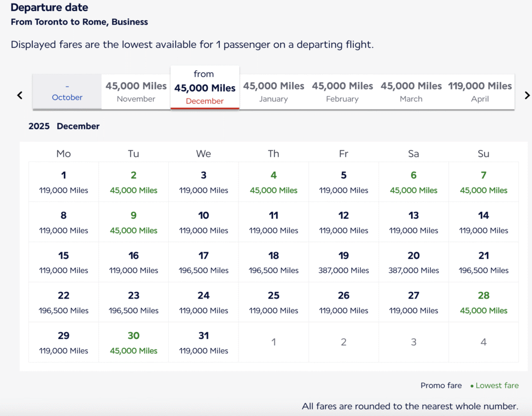The width and height of the screenshot is (532, 416).
Task: Select December 30 for 45,000 Miles
Action: 134,342
